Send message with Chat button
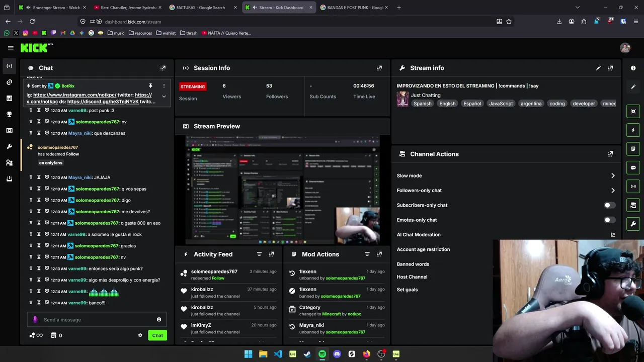This screenshot has width=644, height=362. click(x=157, y=335)
